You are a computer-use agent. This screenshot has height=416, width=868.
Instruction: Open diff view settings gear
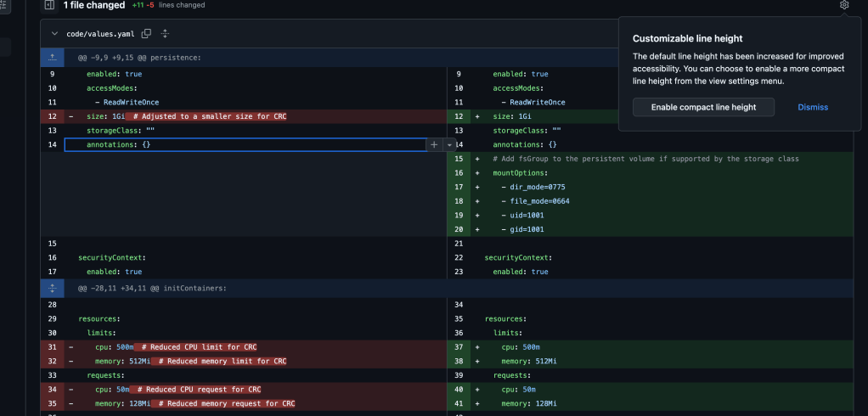click(843, 5)
